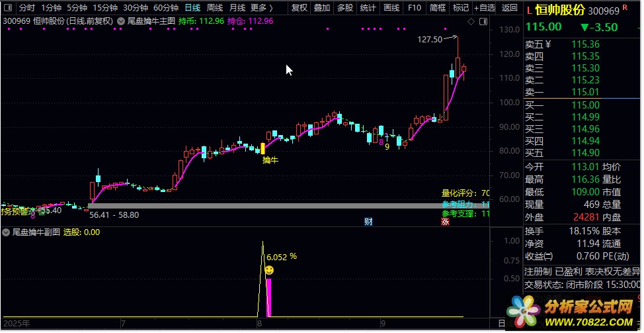Click the 9 count marker on chart
The height and width of the screenshot is (333, 644).
387,146
